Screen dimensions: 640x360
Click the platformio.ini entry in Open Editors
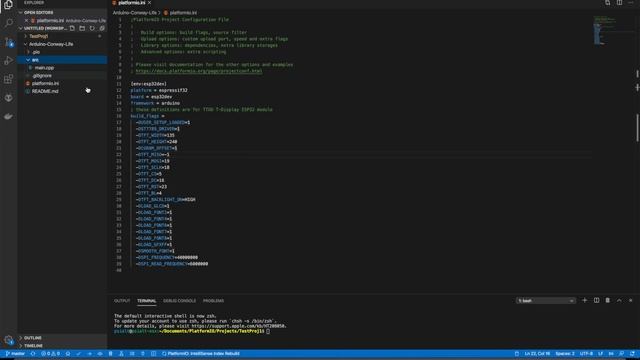pyautogui.click(x=65, y=20)
